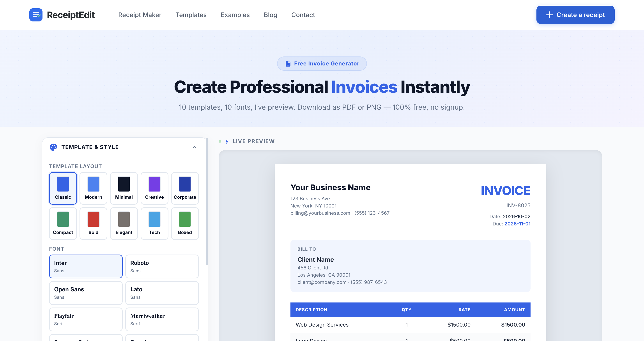Select the Classic template layout
The image size is (644, 341).
pos(63,188)
